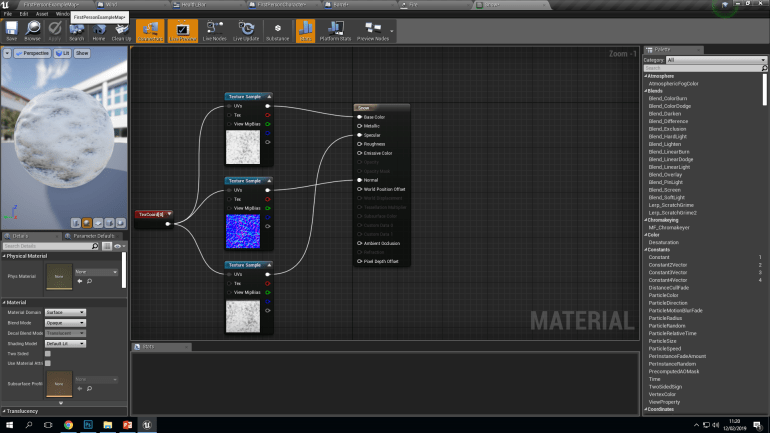Viewport: 770px width, 433px height.
Task: Click the Preview Nodes toolbar icon
Action: click(373, 31)
